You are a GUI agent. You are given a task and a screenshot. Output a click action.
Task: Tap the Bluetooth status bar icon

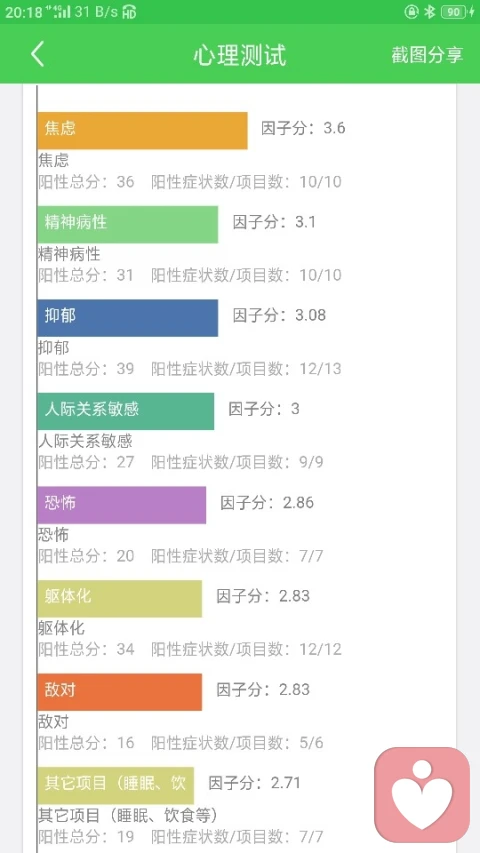click(x=430, y=12)
